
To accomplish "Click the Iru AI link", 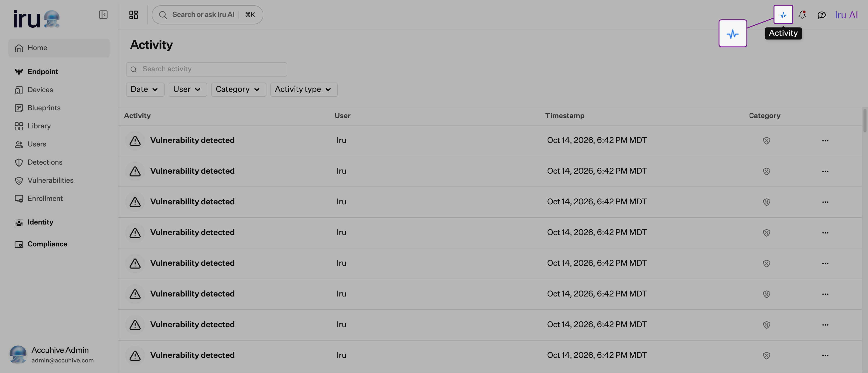I will [x=846, y=15].
